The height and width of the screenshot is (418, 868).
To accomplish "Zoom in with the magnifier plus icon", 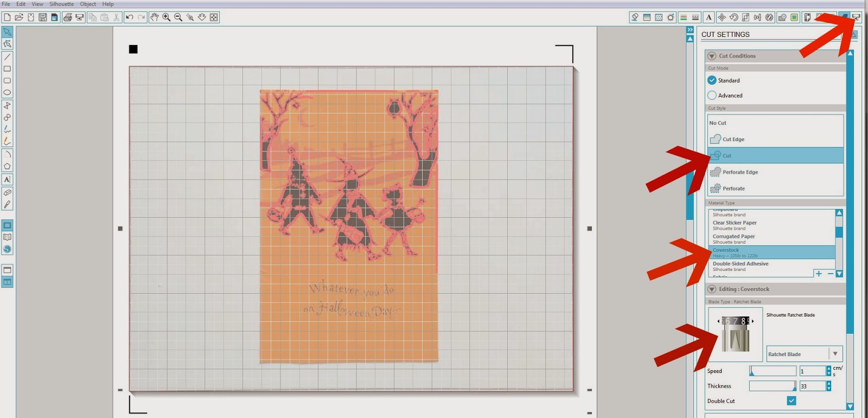I will click(x=167, y=17).
